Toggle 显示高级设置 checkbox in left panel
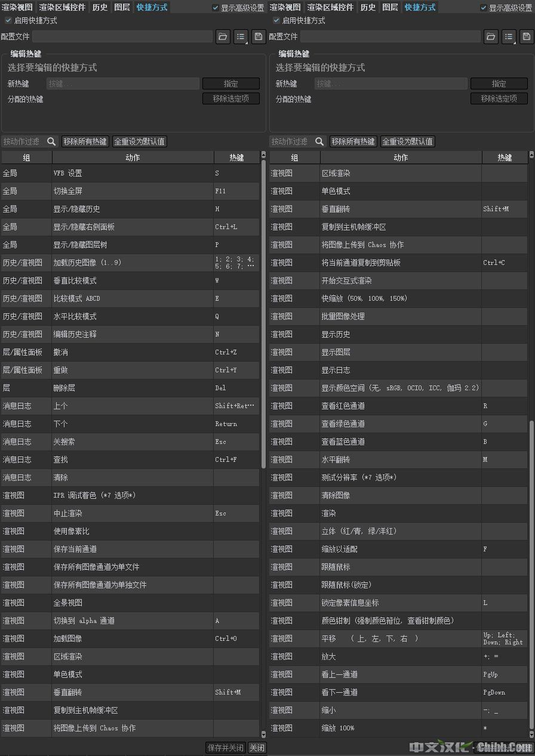 (216, 8)
